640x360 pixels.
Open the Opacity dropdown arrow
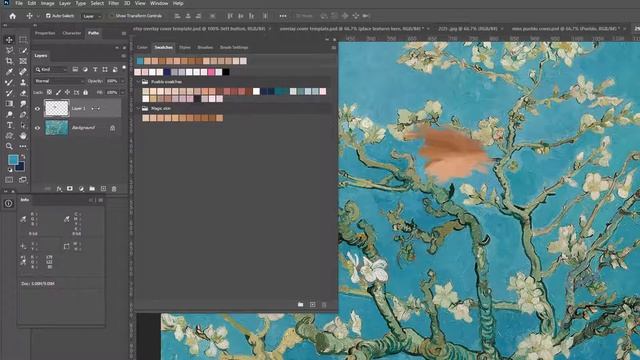pyautogui.click(x=122, y=81)
